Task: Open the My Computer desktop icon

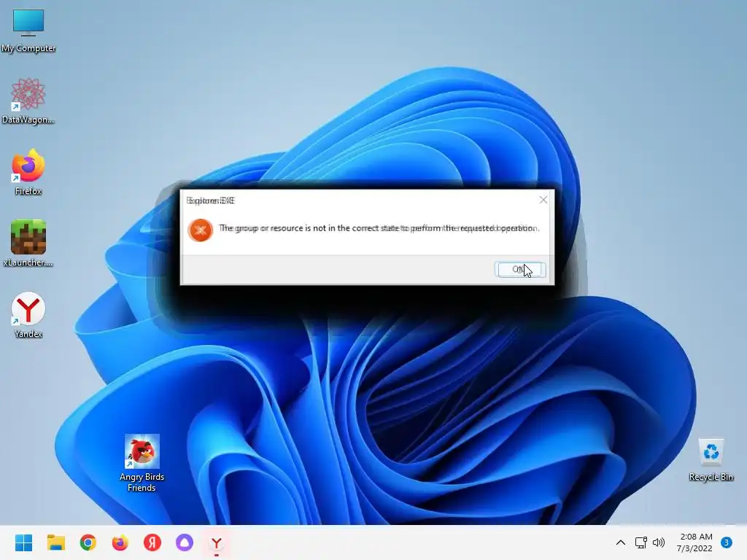Action: [x=28, y=31]
